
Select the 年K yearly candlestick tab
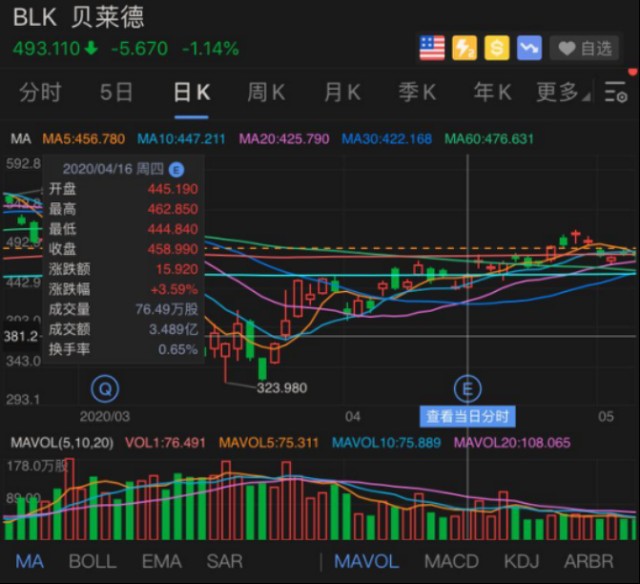492,92
